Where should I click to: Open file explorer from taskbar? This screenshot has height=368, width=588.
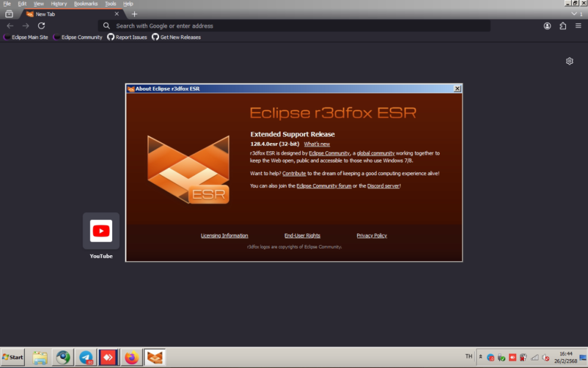coord(40,357)
